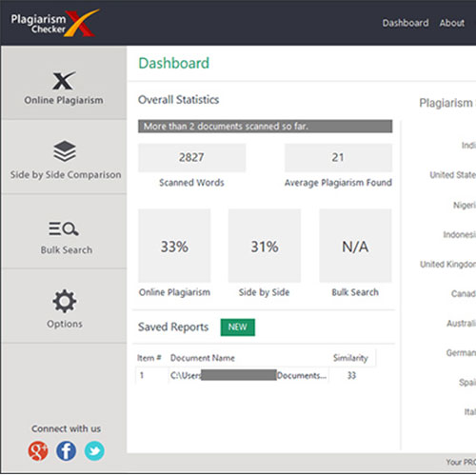Click the Spain country label

coord(467,383)
